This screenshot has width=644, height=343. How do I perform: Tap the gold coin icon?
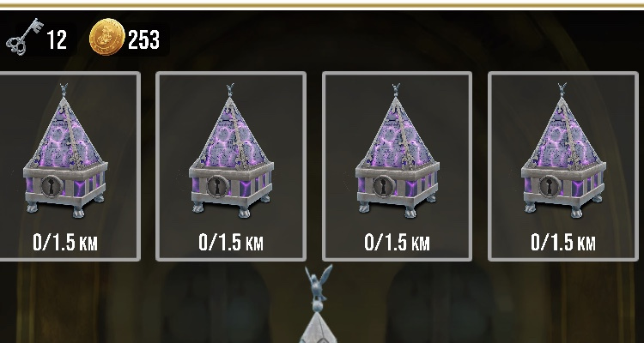click(x=106, y=37)
